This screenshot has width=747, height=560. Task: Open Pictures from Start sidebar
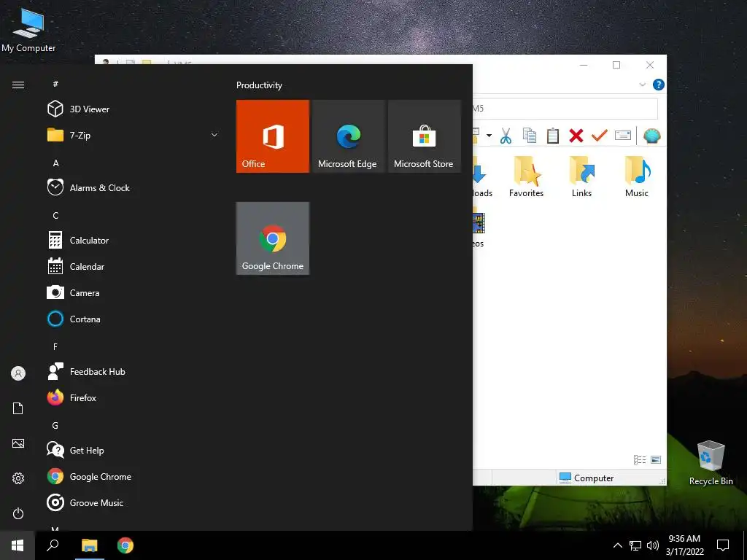[x=18, y=443]
